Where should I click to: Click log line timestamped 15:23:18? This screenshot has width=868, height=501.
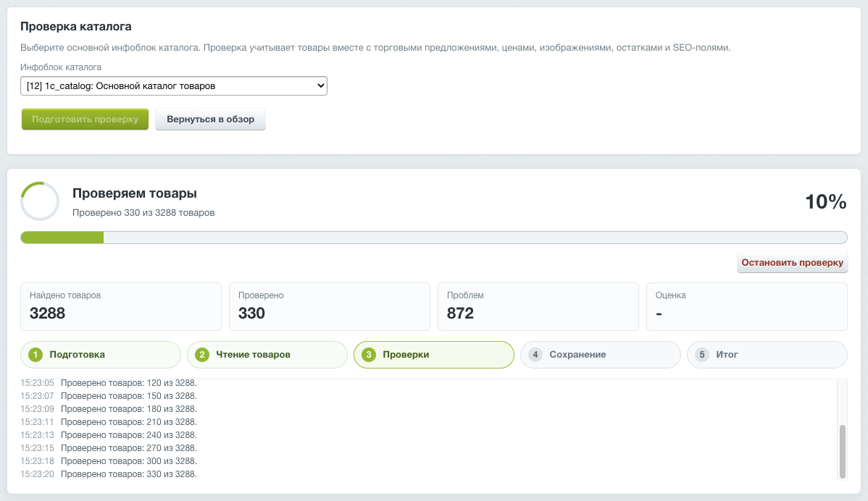tap(109, 460)
